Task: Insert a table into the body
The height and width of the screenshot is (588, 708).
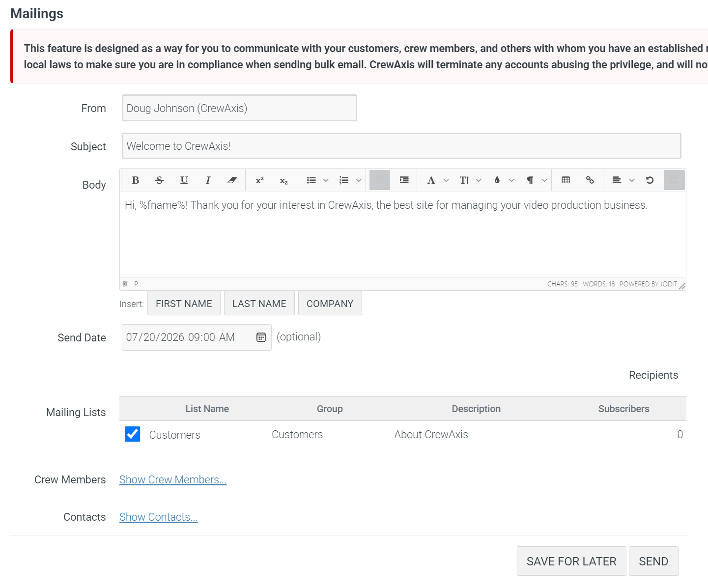Action: coord(566,180)
